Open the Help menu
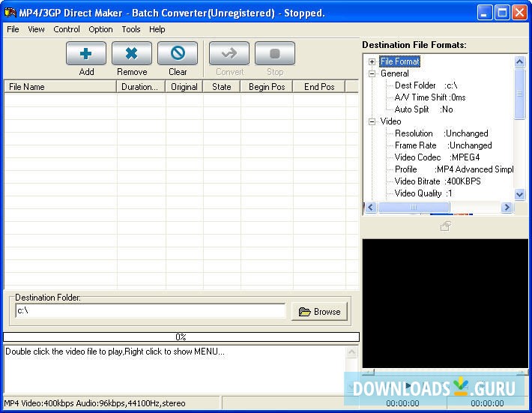 (157, 29)
